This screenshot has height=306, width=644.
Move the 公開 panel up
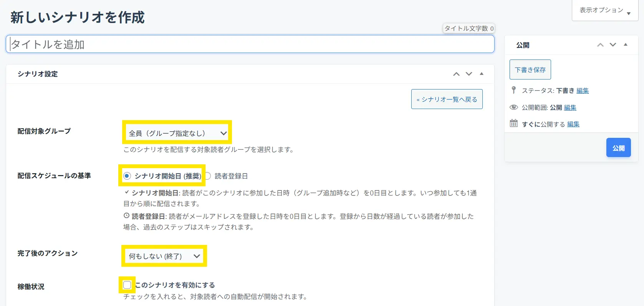[600, 45]
